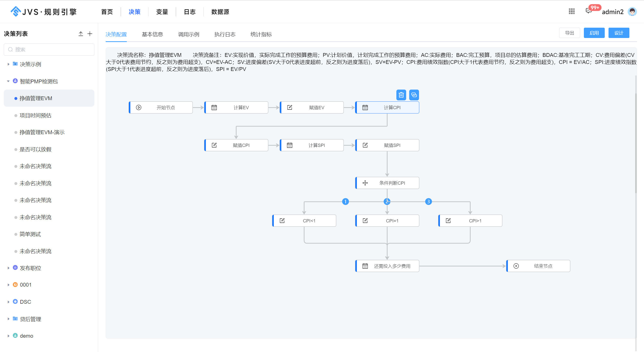The height and width of the screenshot is (352, 644).
Task: Click the delete trash icon above 计算CPI node
Action: (401, 95)
